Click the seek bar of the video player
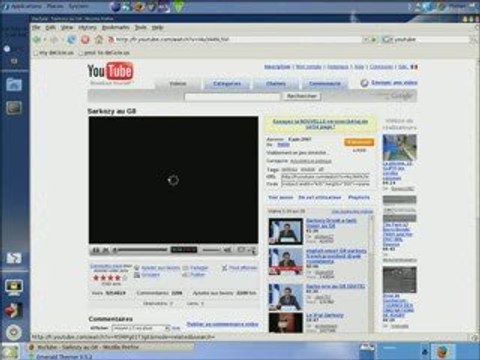480x360 pixels. [140, 250]
